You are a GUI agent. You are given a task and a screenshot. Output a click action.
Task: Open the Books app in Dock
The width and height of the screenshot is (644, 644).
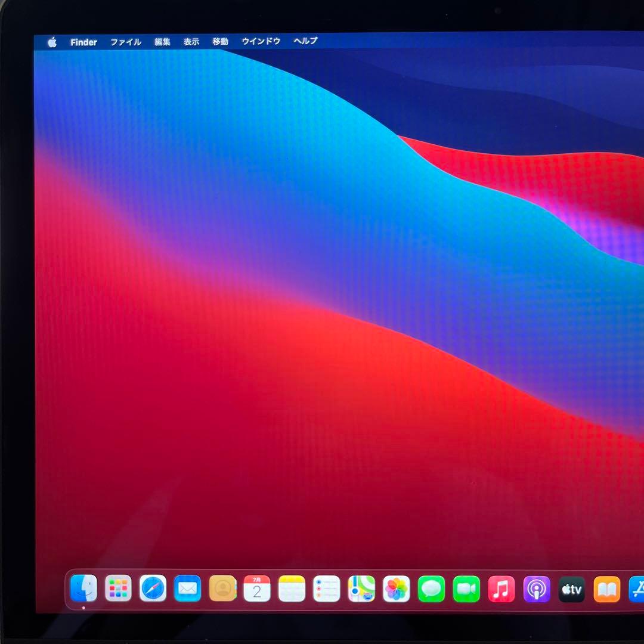pyautogui.click(x=606, y=589)
